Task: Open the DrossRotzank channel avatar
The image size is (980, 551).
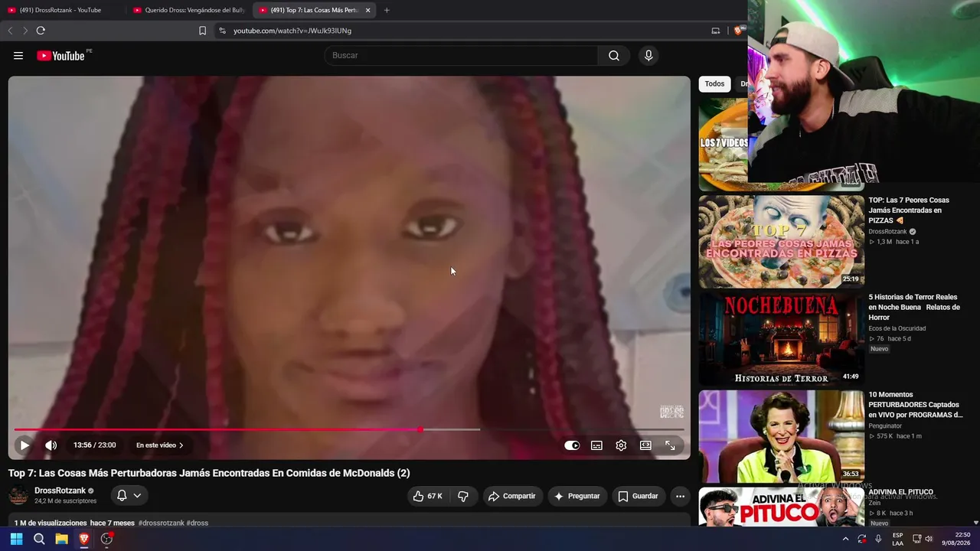Action: (x=18, y=496)
